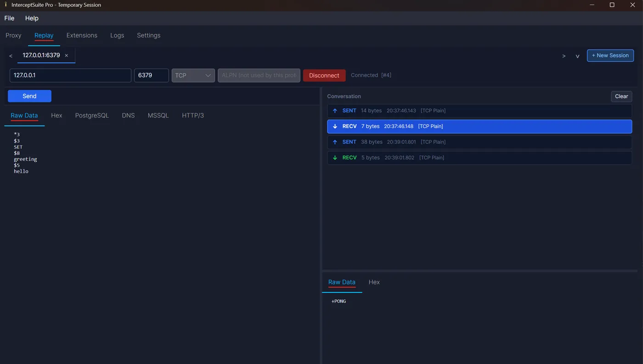
Task: Open the Help menu
Action: coord(32,18)
